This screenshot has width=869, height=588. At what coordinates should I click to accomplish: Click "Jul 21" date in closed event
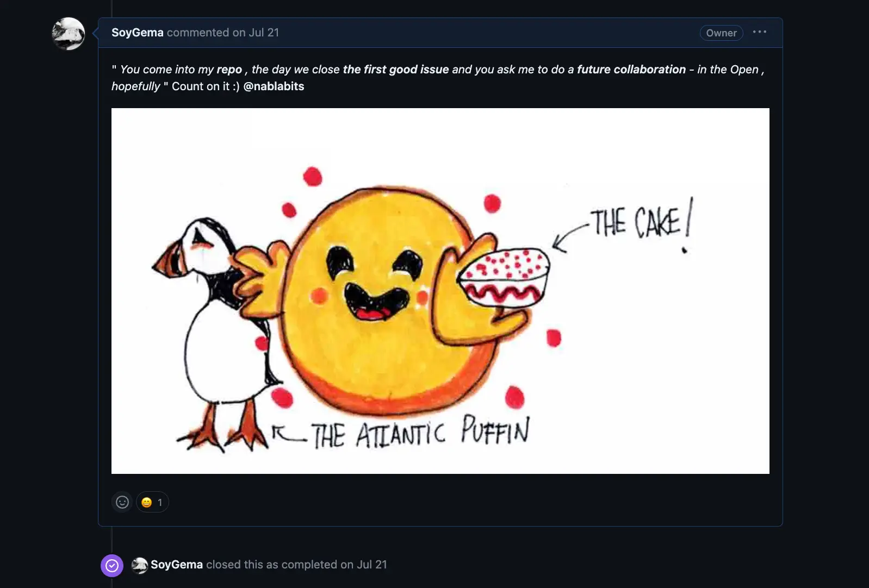click(x=372, y=565)
